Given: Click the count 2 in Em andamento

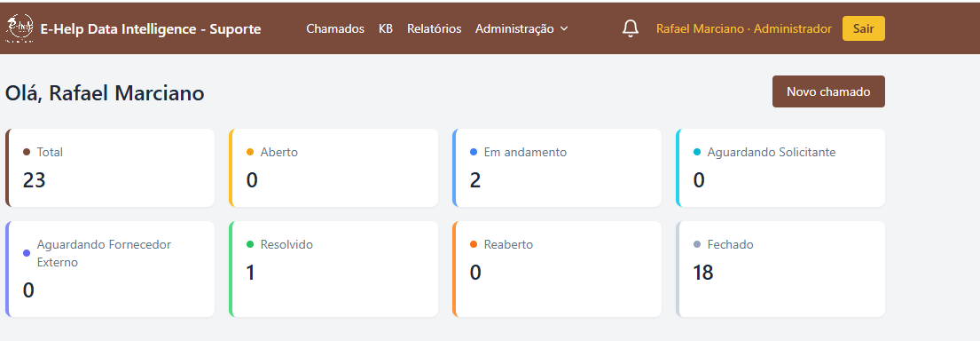Looking at the screenshot, I should [x=475, y=180].
